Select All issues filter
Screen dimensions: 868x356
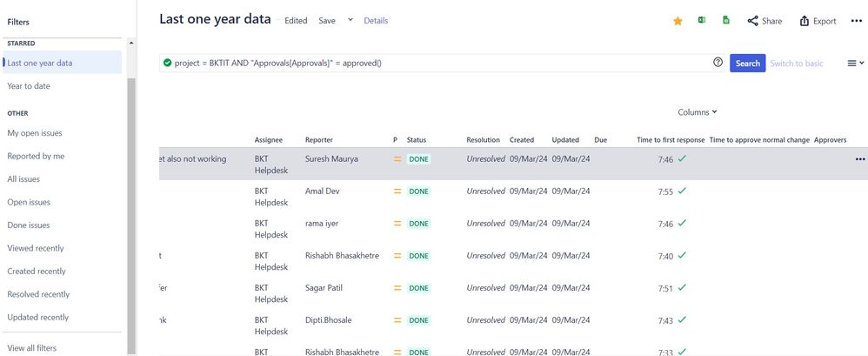(23, 178)
